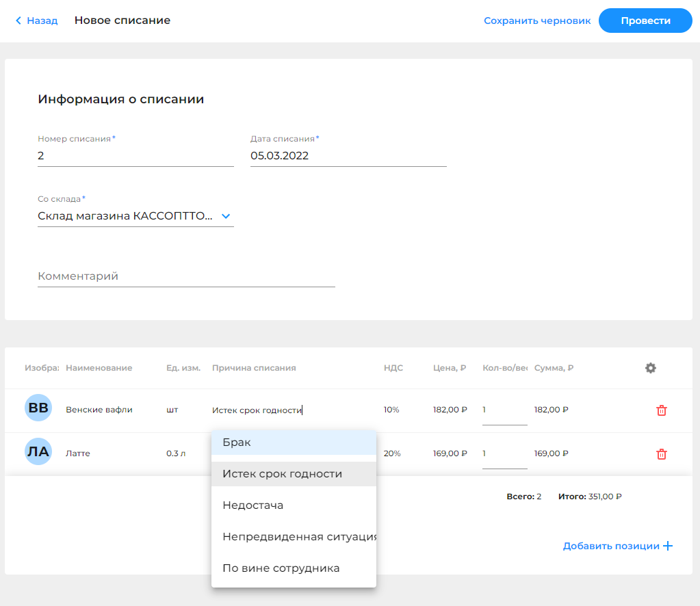Screen dimensions: 700x606
Task: Click the ЛА product avatar
Action: coord(38,452)
